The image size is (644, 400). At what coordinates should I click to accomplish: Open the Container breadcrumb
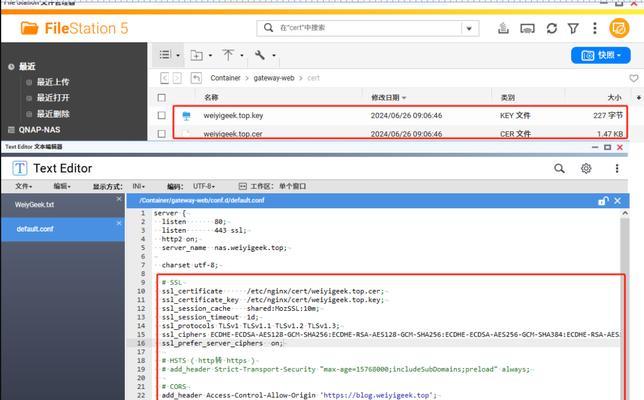click(225, 78)
